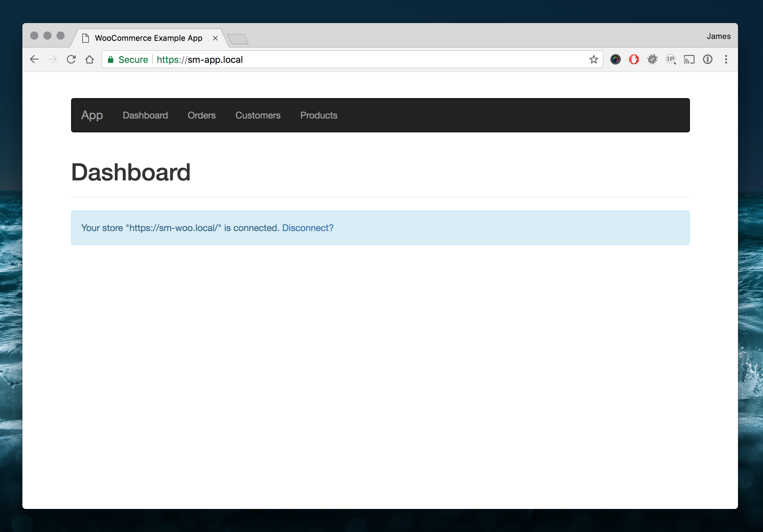Navigate back with the back arrow
This screenshot has height=532, width=763.
click(x=34, y=59)
